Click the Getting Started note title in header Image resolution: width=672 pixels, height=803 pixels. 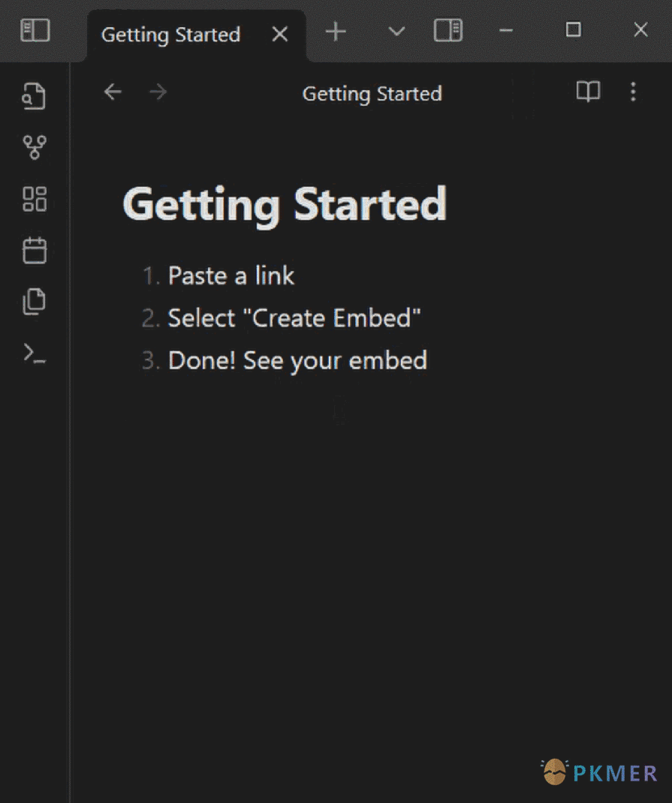pyautogui.click(x=372, y=94)
